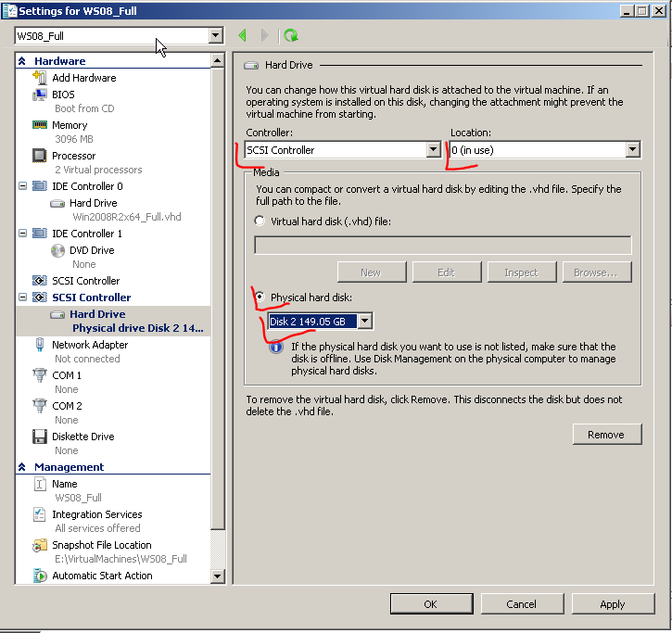Click the OK button

pyautogui.click(x=431, y=604)
